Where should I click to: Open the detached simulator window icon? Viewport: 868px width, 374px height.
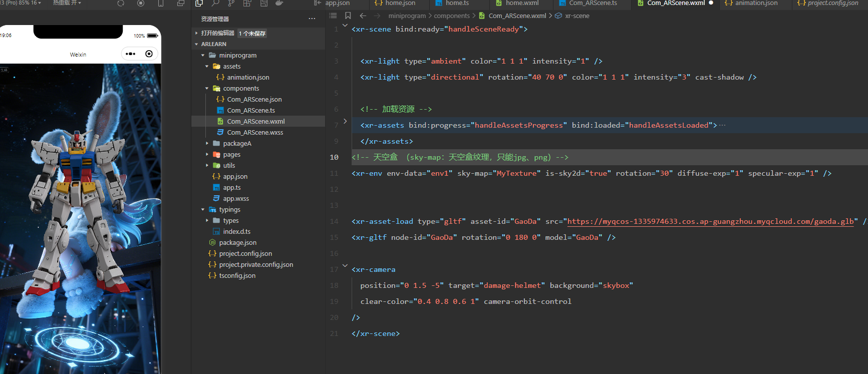pyautogui.click(x=181, y=3)
